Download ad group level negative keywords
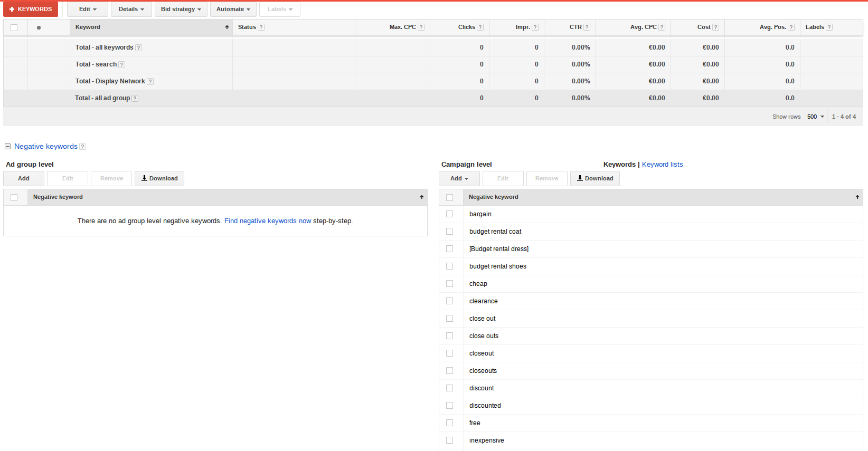 (x=159, y=179)
